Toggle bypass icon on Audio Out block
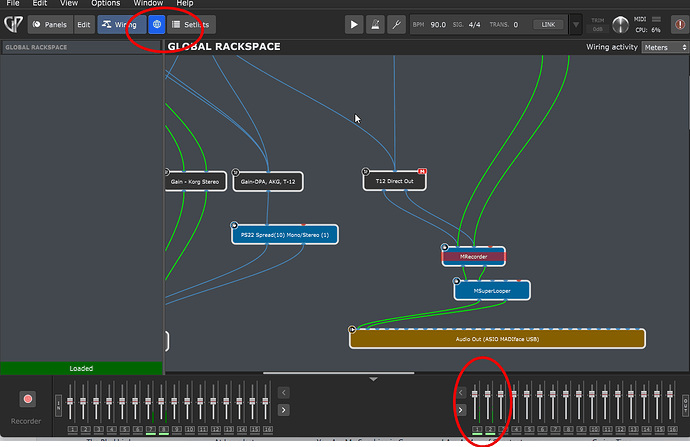 click(352, 329)
